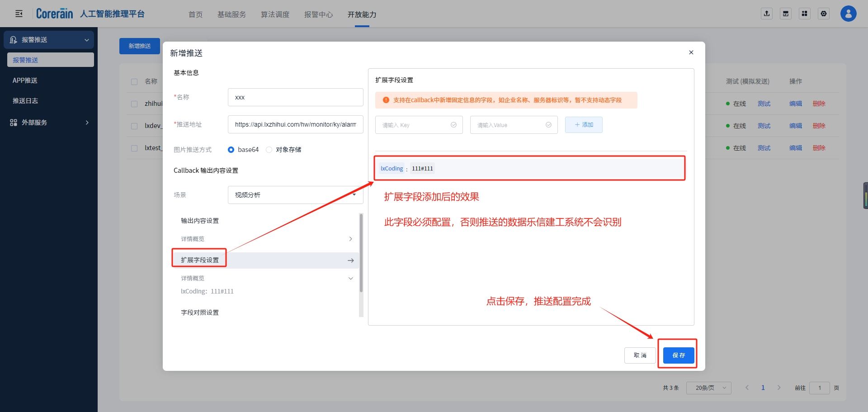Click the 添加 button for extension field
The width and height of the screenshot is (868, 412).
(x=583, y=125)
